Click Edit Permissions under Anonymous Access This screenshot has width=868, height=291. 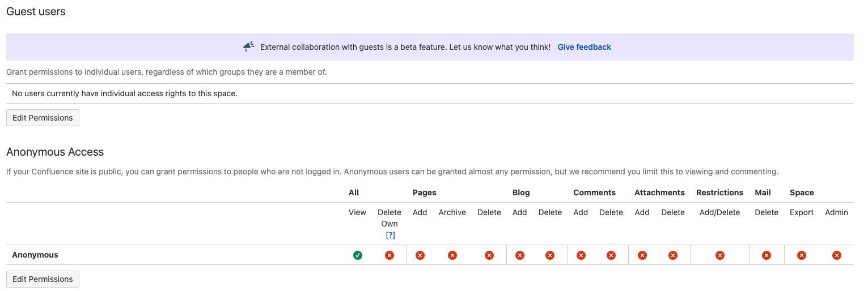pyautogui.click(x=43, y=279)
